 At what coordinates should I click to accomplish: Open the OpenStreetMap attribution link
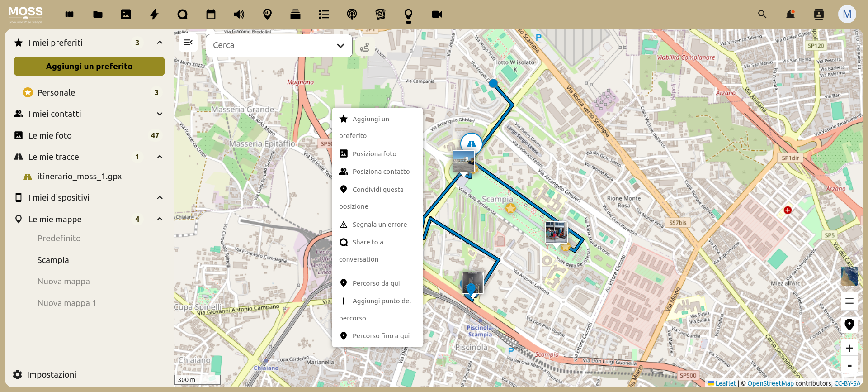coord(770,383)
